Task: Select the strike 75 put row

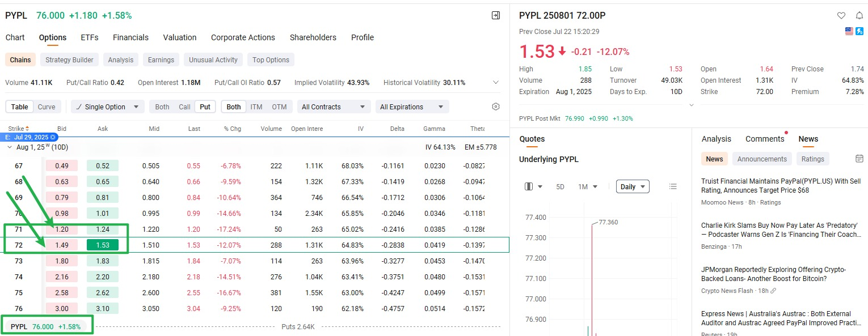Action: pos(254,292)
